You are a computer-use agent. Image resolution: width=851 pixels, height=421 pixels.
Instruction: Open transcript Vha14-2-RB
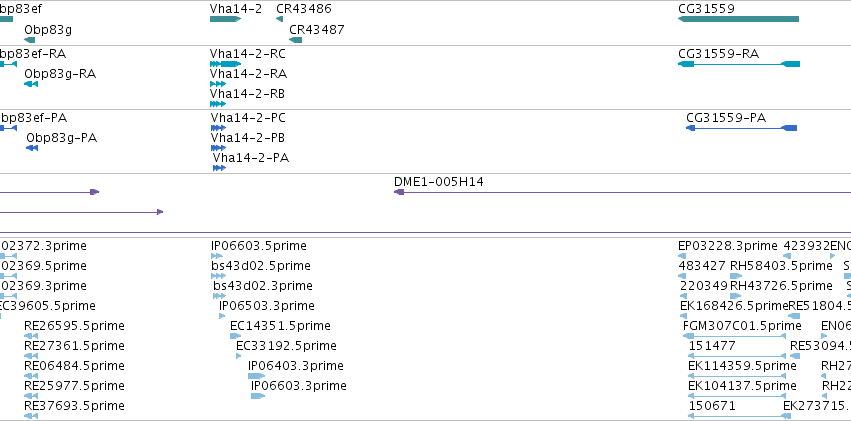click(218, 104)
